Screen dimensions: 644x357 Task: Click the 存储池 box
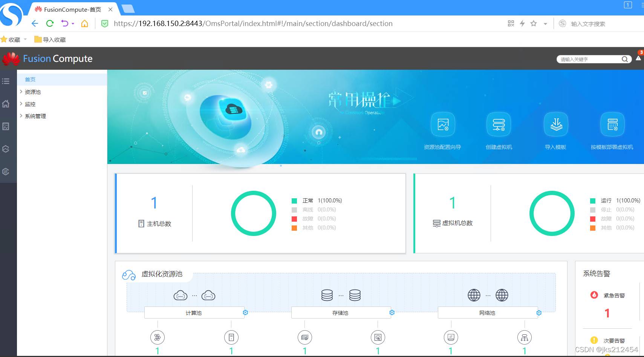(x=340, y=313)
